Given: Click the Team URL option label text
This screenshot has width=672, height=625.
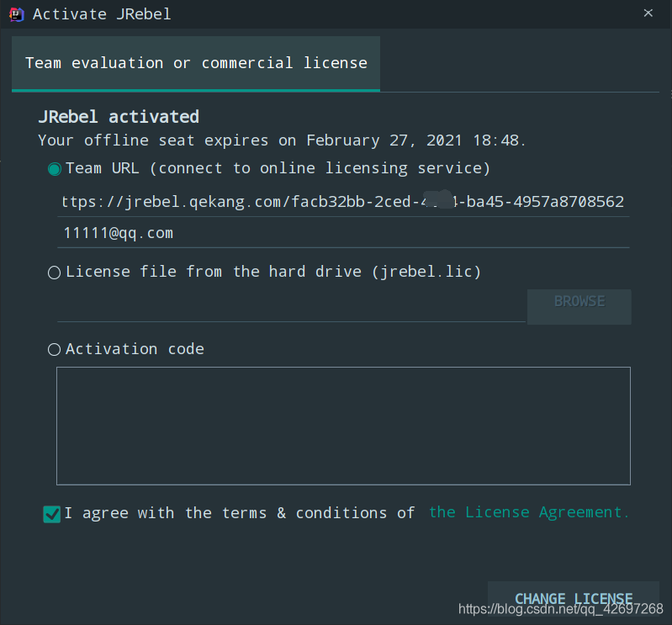Looking at the screenshot, I should (278, 168).
